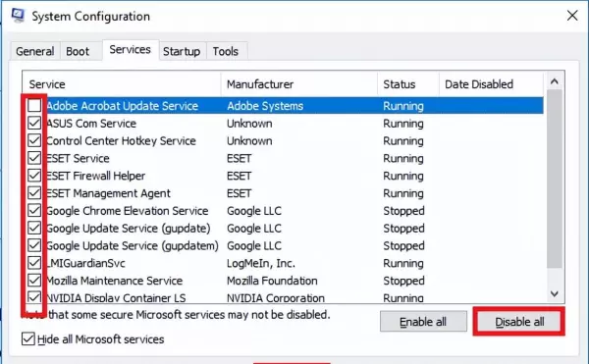
Task: Click the Mozilla Foundation manufacturer cell
Action: 272,281
